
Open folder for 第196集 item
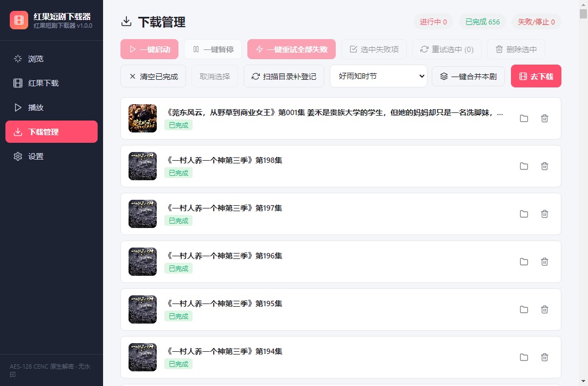(x=524, y=261)
